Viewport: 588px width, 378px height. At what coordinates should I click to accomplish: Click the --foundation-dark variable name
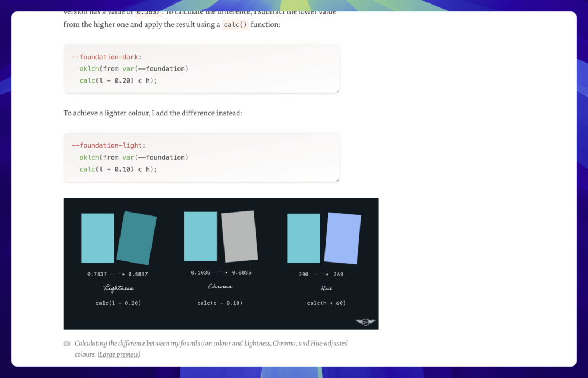(105, 56)
